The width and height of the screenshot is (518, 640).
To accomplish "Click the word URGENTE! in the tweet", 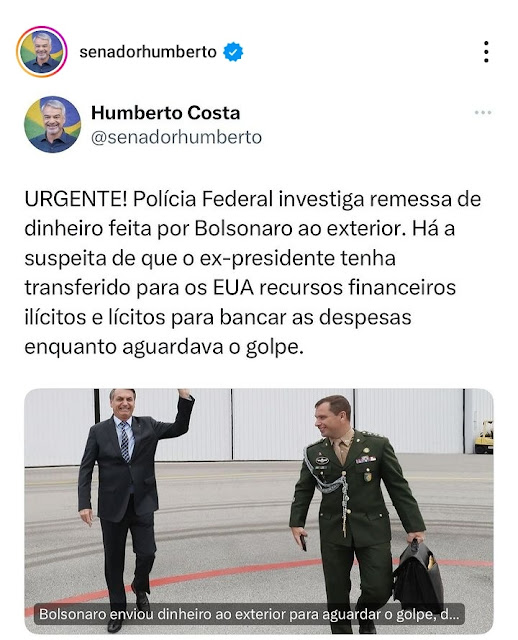I will (76, 199).
